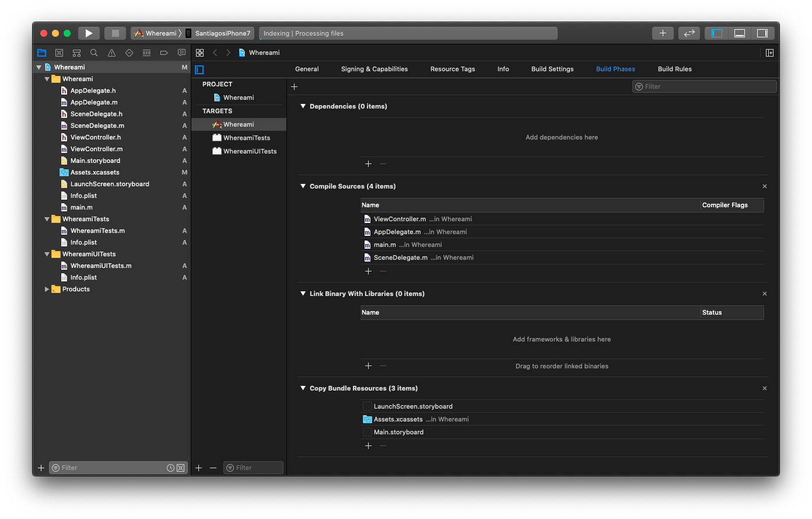Toggle the Inspectors panel visibility
Screen dimensions: 812x519
[762, 33]
